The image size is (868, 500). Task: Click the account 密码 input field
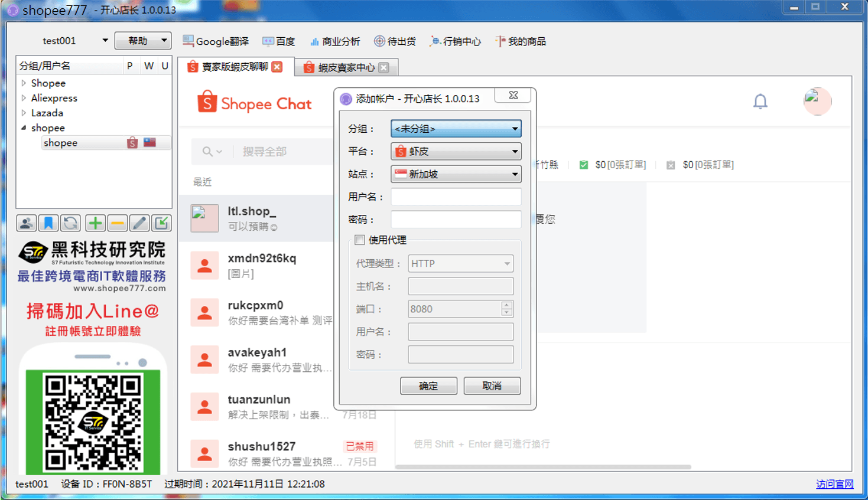[456, 219]
